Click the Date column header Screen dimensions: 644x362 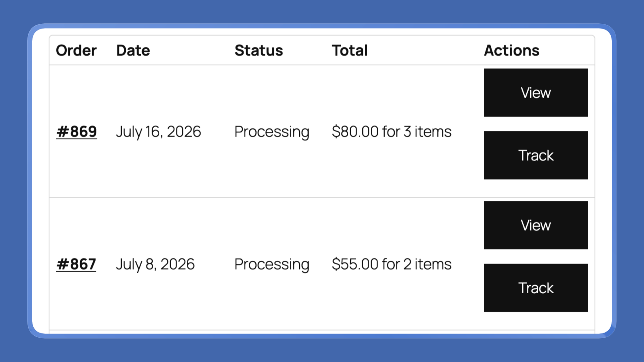[x=133, y=51]
